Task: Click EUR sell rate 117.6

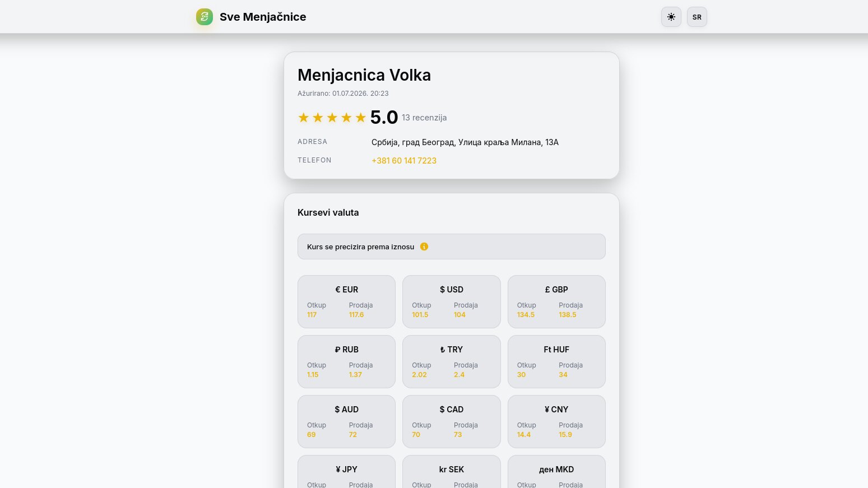Action: click(x=356, y=315)
